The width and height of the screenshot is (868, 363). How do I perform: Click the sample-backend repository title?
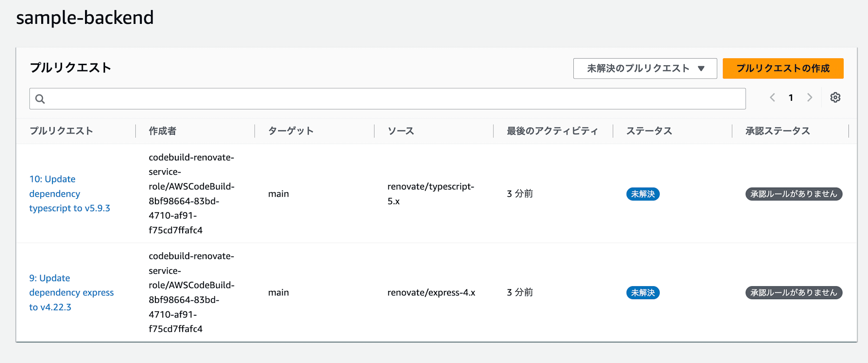point(85,17)
